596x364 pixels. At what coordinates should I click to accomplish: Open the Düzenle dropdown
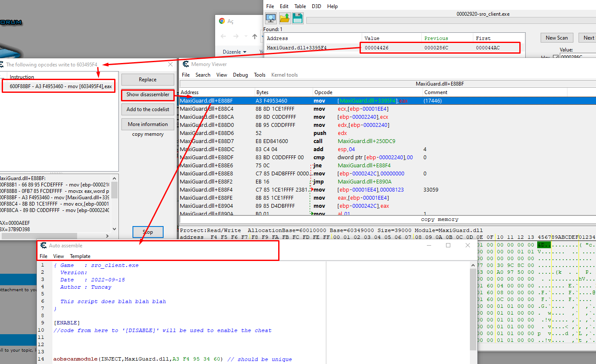click(x=234, y=52)
